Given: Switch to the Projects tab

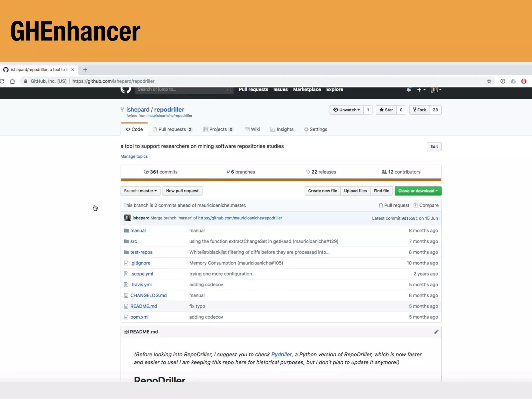Looking at the screenshot, I should tap(218, 129).
